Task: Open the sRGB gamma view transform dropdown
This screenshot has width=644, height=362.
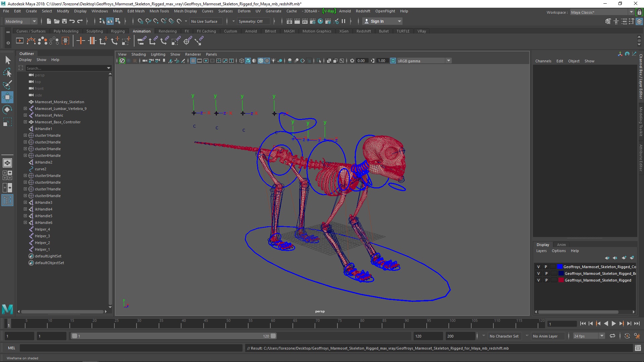Action: 424,61
